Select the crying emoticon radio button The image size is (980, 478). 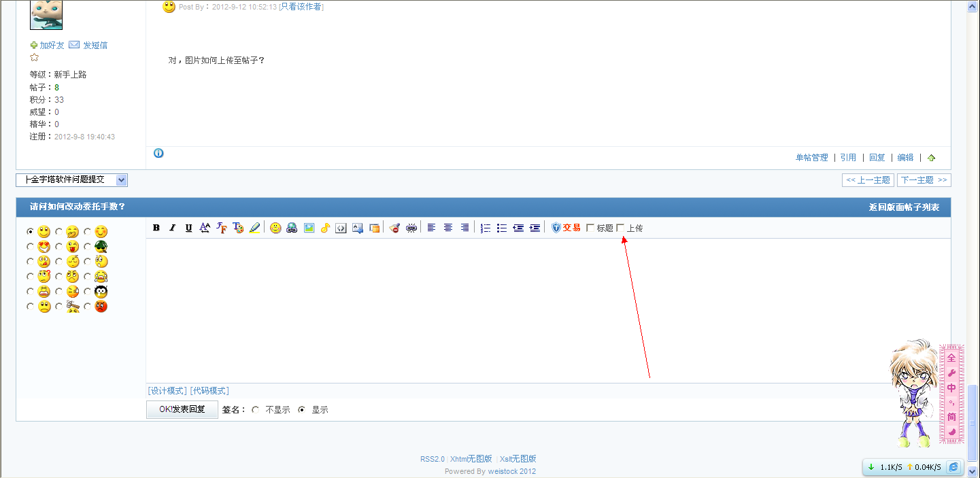(x=88, y=277)
